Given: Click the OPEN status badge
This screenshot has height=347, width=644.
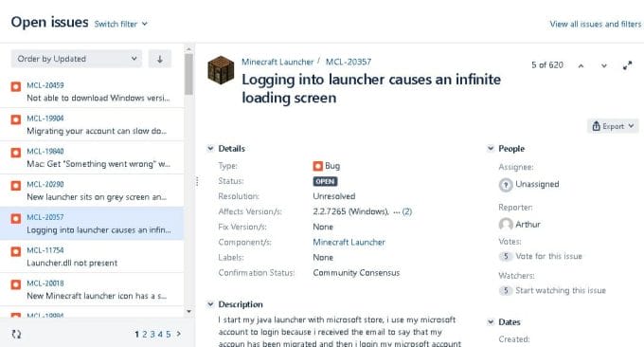Looking at the screenshot, I should [325, 181].
